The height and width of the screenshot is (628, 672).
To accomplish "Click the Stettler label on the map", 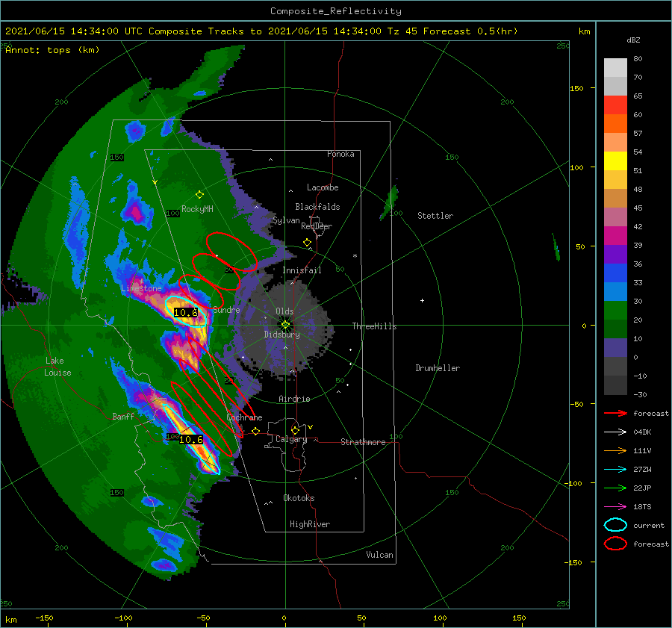I will pos(435,216).
